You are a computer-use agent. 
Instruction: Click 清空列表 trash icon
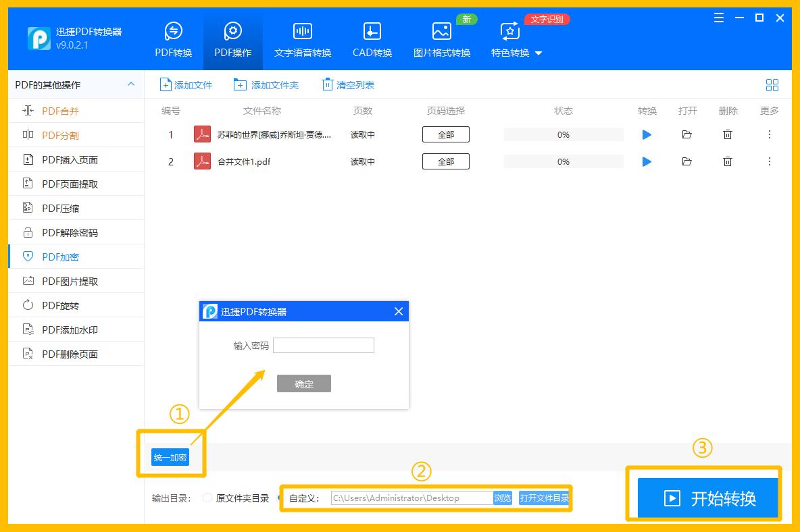328,84
